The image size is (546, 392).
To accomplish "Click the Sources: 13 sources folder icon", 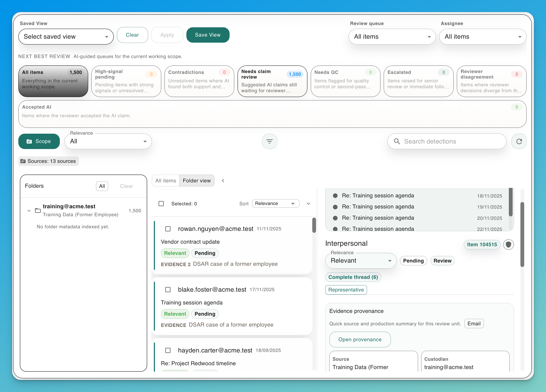I will pos(23,161).
